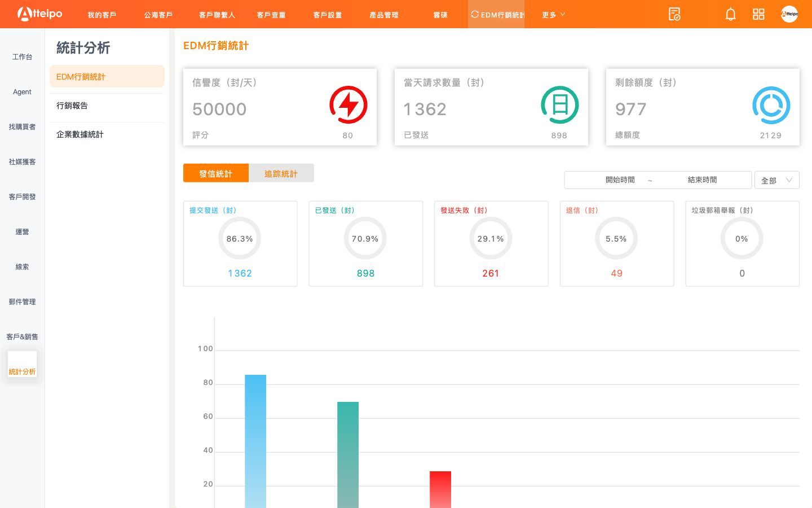Open the 全部 filter dropdown
The image size is (812, 508).
(x=777, y=180)
